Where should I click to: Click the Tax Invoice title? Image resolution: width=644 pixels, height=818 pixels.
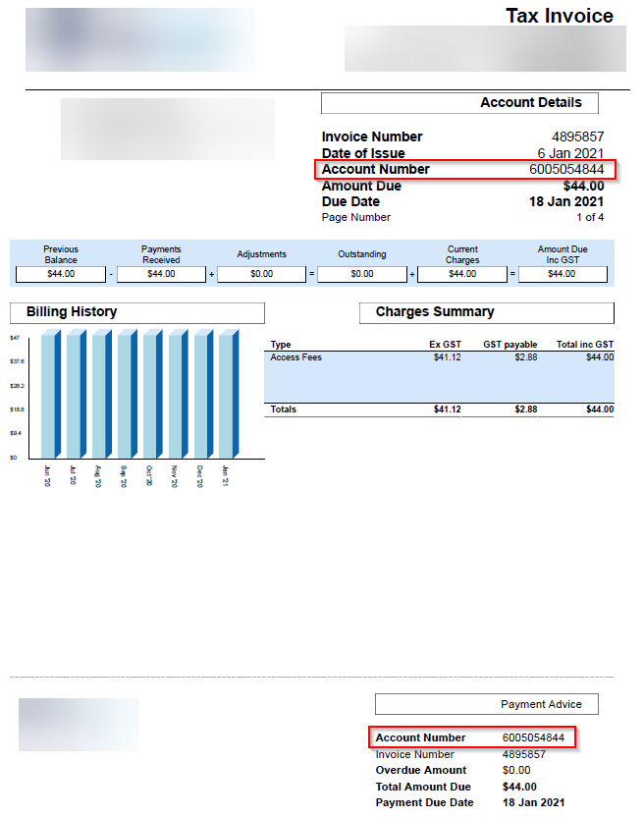click(x=559, y=16)
